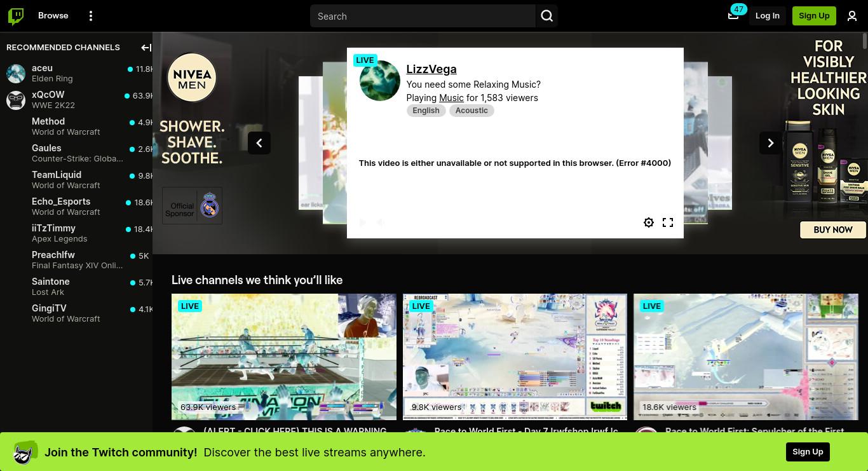Open aceu channel avatar
This screenshot has height=471, width=868.
(x=16, y=73)
